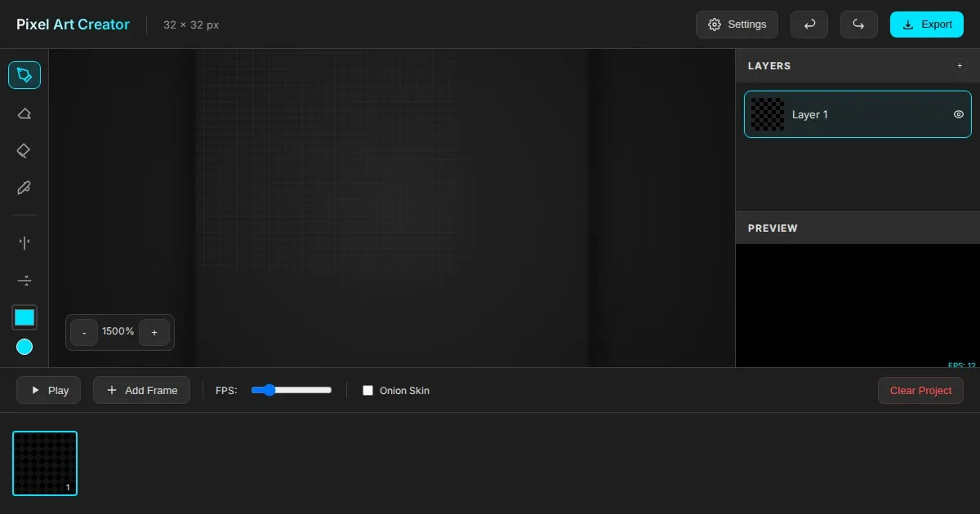Select the Eyedropper color picker tool
Viewport: 980px width, 514px height.
point(24,188)
